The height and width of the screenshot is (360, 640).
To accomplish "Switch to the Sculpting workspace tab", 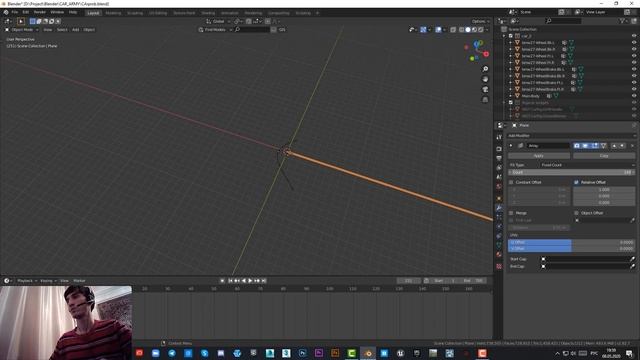I will click(x=135, y=13).
